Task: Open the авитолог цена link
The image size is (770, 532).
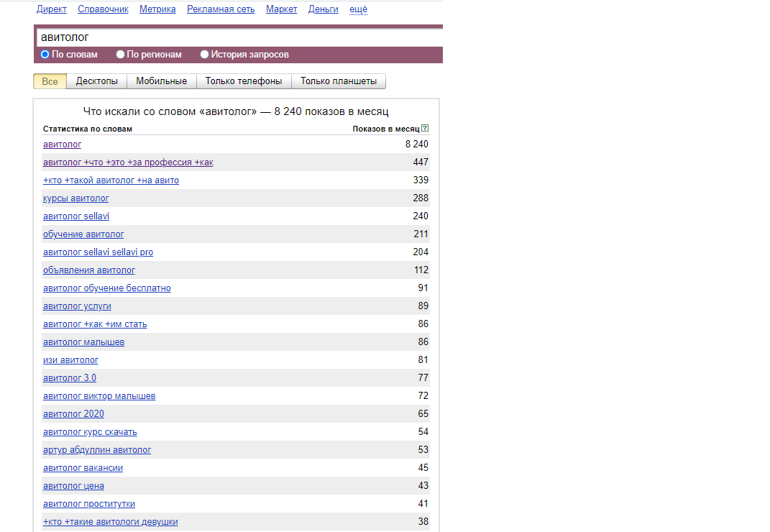Action: [x=73, y=486]
